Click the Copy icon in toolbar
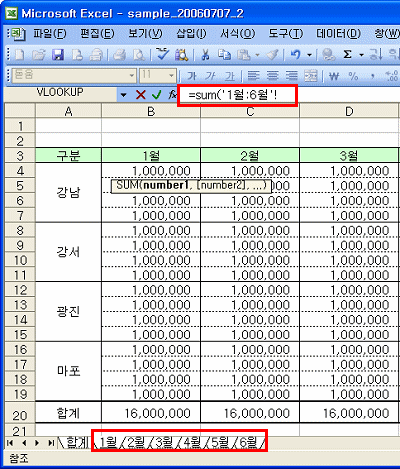 (224, 55)
